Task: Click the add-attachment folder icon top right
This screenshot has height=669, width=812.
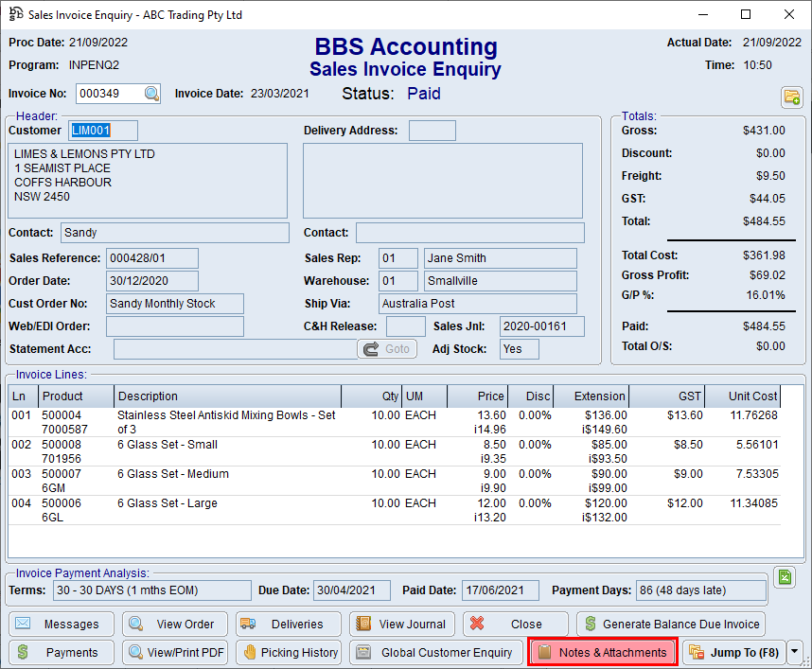Action: pyautogui.click(x=792, y=97)
